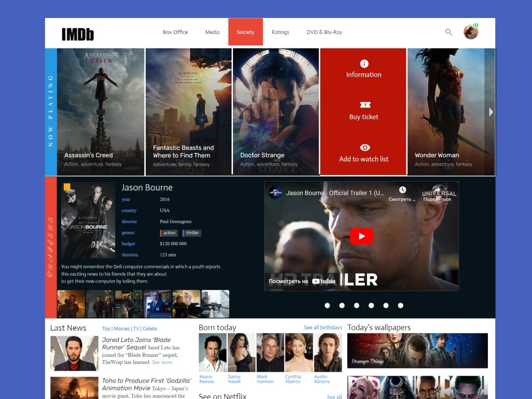Image resolution: width=532 pixels, height=399 pixels.
Task: Select the Celebs news filter
Action: click(150, 328)
